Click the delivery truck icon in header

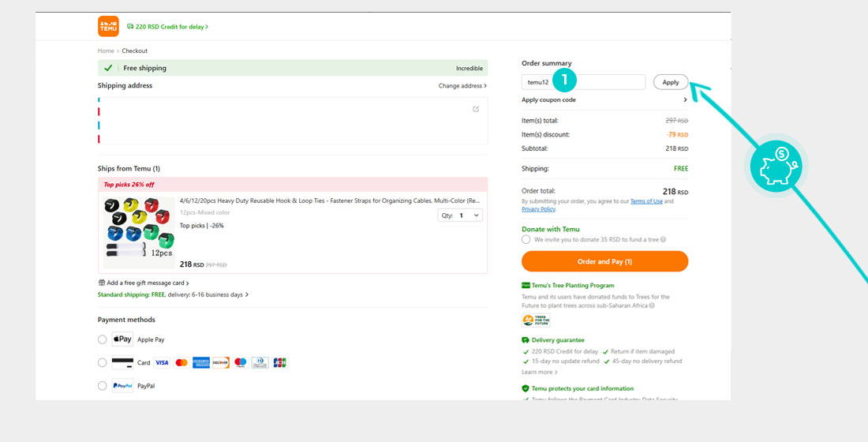(130, 27)
